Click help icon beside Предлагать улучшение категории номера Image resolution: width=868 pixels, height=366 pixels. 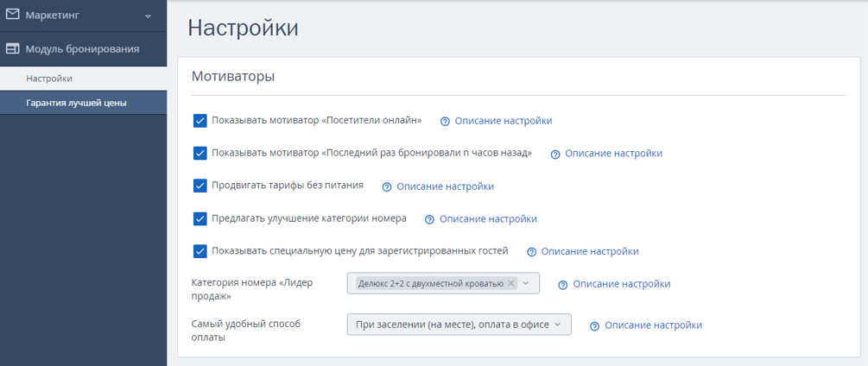[x=429, y=219]
